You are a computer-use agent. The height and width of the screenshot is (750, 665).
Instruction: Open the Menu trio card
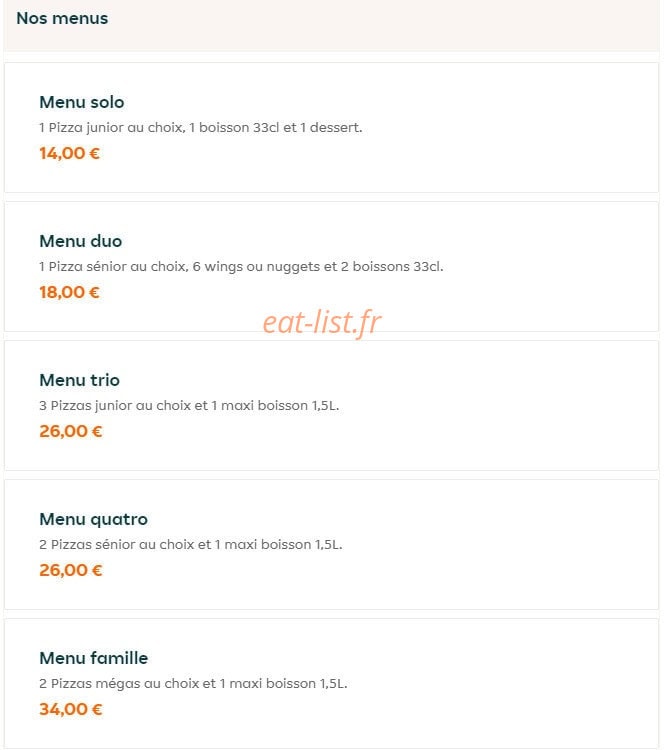click(x=332, y=406)
